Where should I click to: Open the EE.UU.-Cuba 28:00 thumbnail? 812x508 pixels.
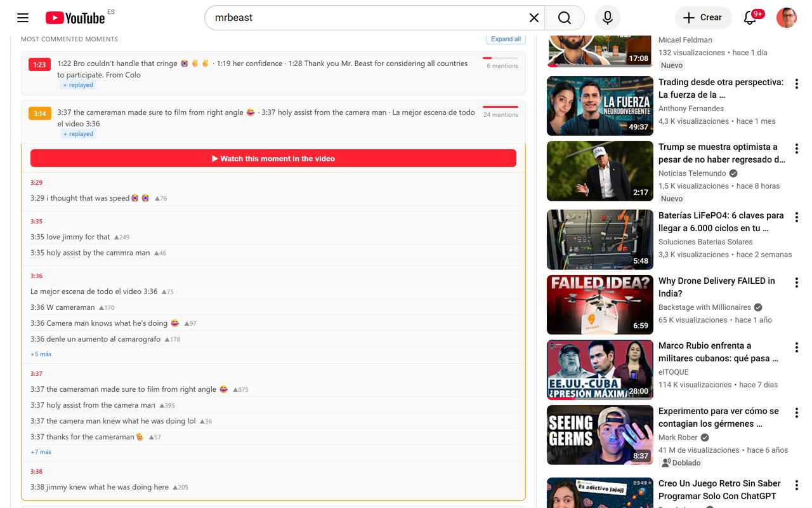point(600,370)
